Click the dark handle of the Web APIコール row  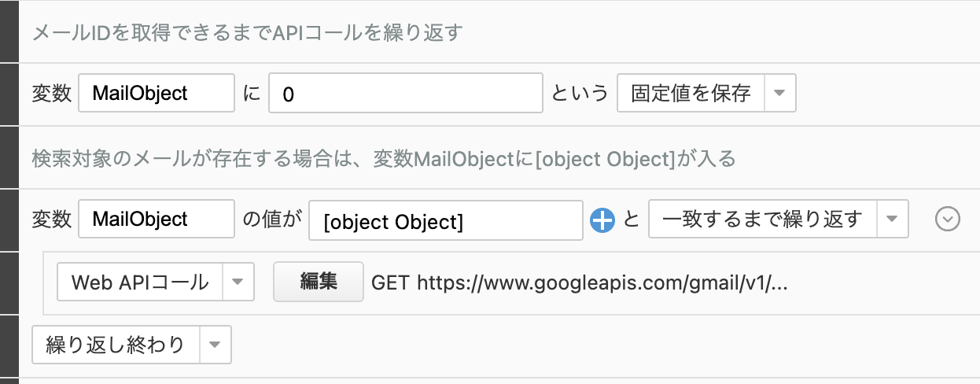[x=9, y=282]
